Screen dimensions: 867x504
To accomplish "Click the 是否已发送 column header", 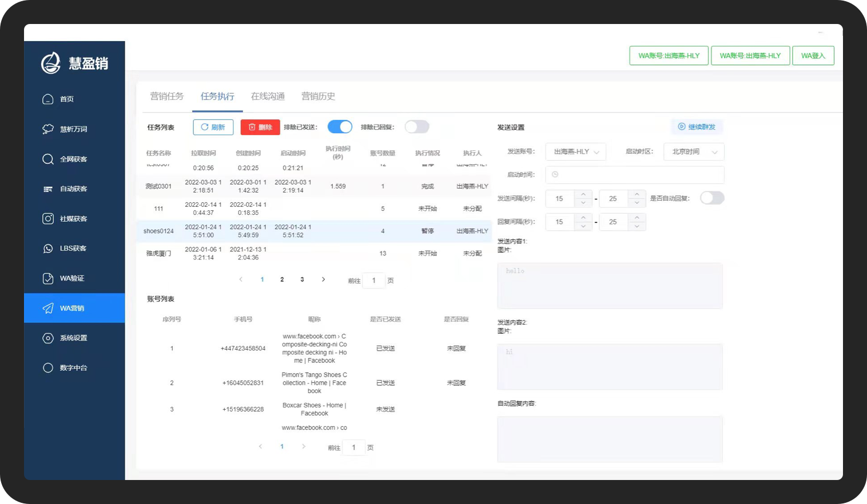I will tap(385, 319).
